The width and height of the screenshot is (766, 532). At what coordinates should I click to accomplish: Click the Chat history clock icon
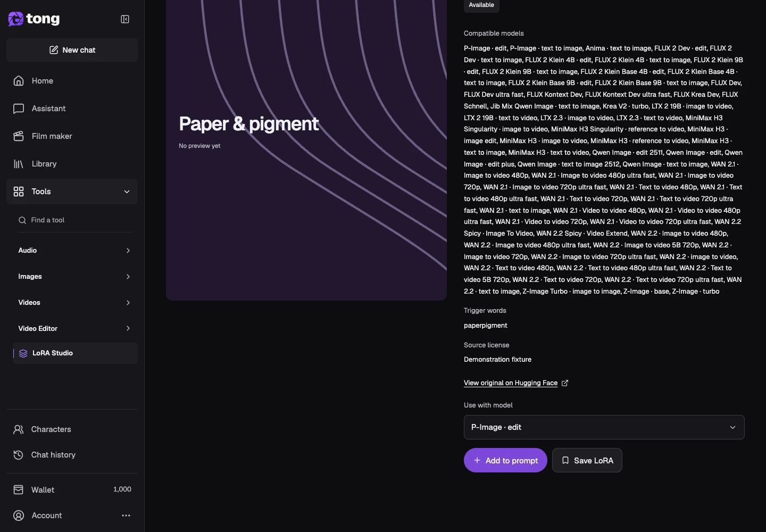[x=19, y=455]
